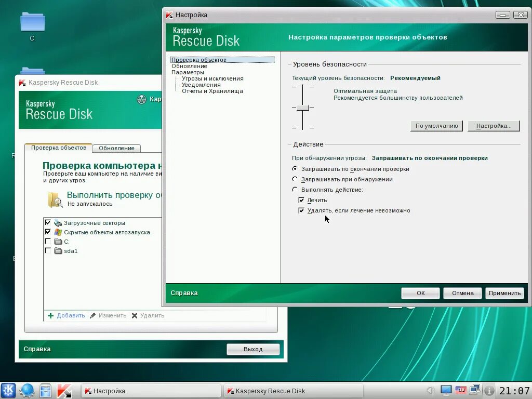Click the pencil icon next to Изменить
The height and width of the screenshot is (399, 532).
[92, 315]
